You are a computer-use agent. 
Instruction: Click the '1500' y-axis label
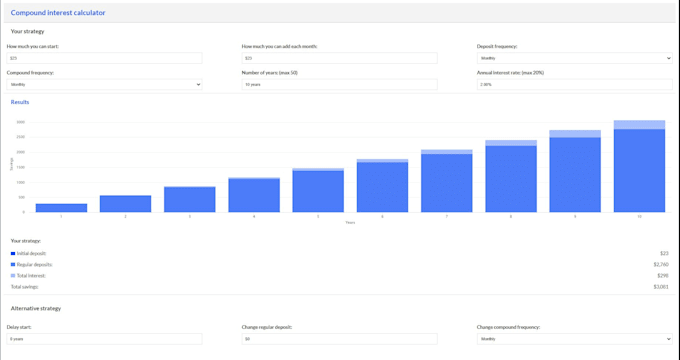point(21,167)
